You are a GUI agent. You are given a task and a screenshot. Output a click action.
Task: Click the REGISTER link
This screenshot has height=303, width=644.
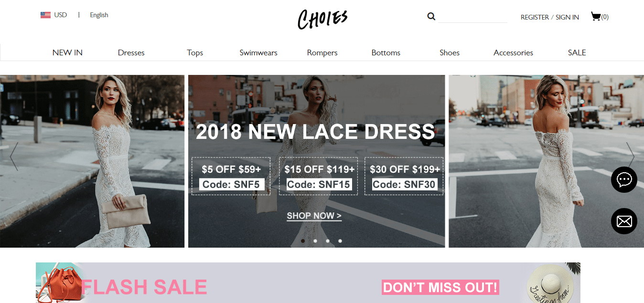(x=535, y=17)
